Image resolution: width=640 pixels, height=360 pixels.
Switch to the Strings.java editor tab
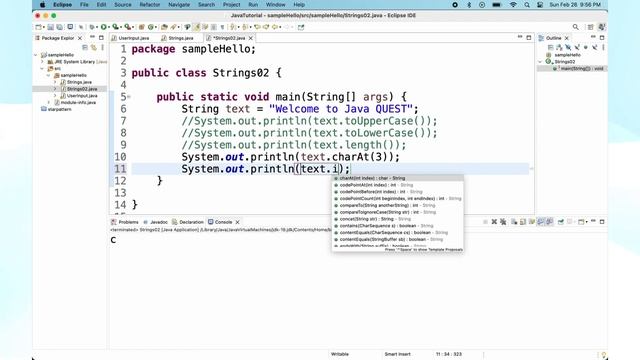pos(178,38)
